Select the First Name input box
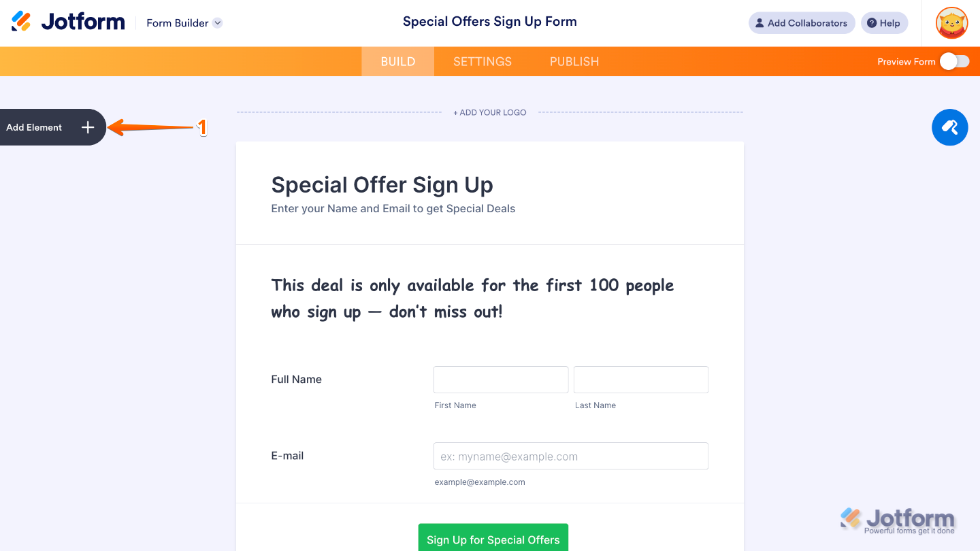The image size is (980, 551). (501, 380)
